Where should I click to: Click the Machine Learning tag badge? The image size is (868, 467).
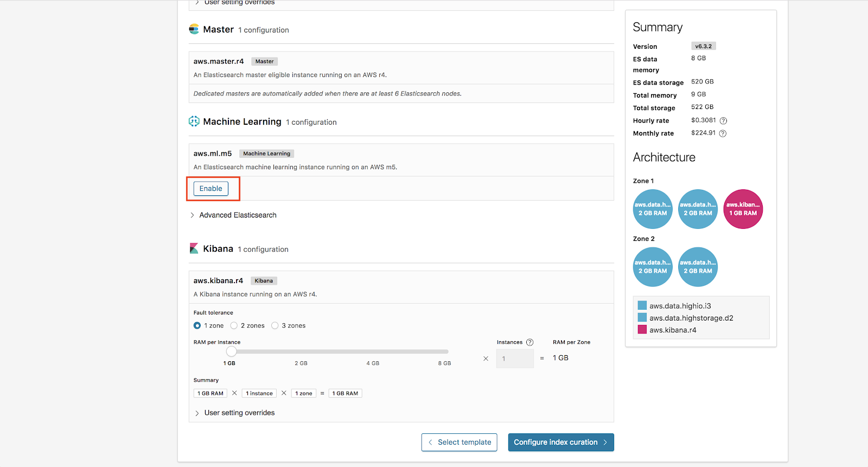tap(267, 153)
